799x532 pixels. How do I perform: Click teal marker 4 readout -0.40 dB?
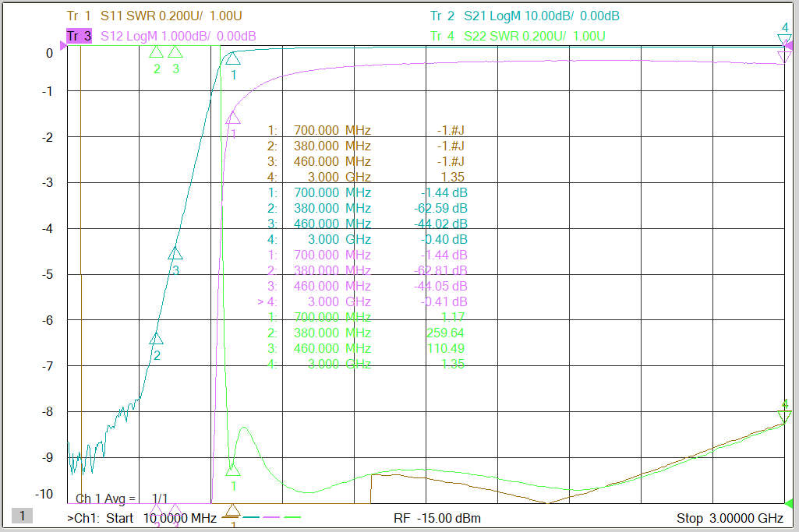pos(444,239)
